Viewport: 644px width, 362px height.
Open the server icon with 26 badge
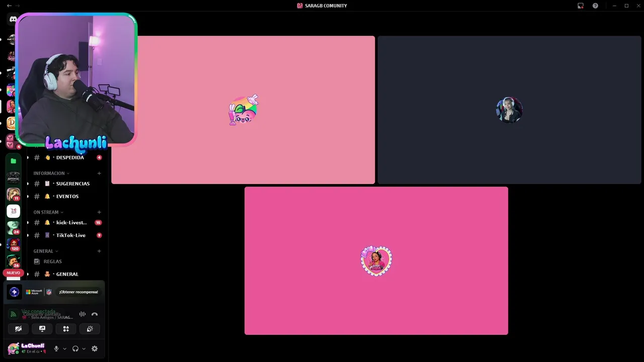click(x=14, y=261)
